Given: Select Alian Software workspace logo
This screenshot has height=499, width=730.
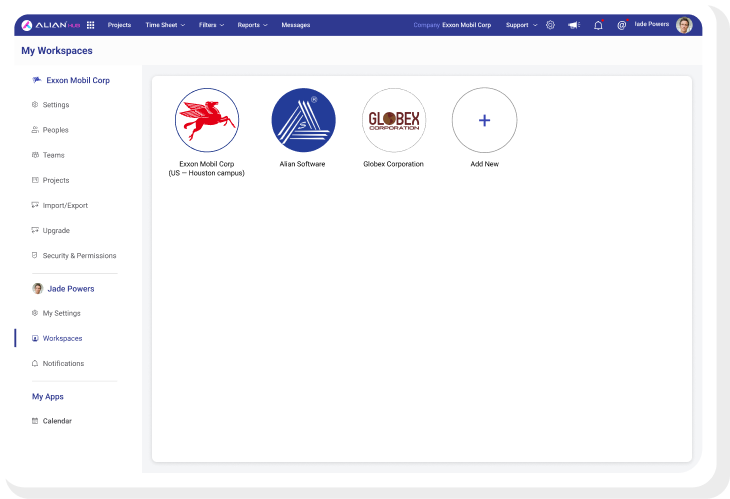Looking at the screenshot, I should pyautogui.click(x=304, y=120).
